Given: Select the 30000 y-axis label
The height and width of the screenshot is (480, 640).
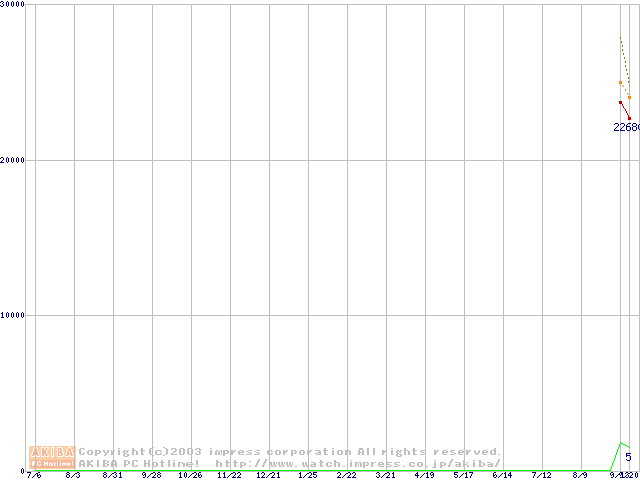Looking at the screenshot, I should coord(13,5).
